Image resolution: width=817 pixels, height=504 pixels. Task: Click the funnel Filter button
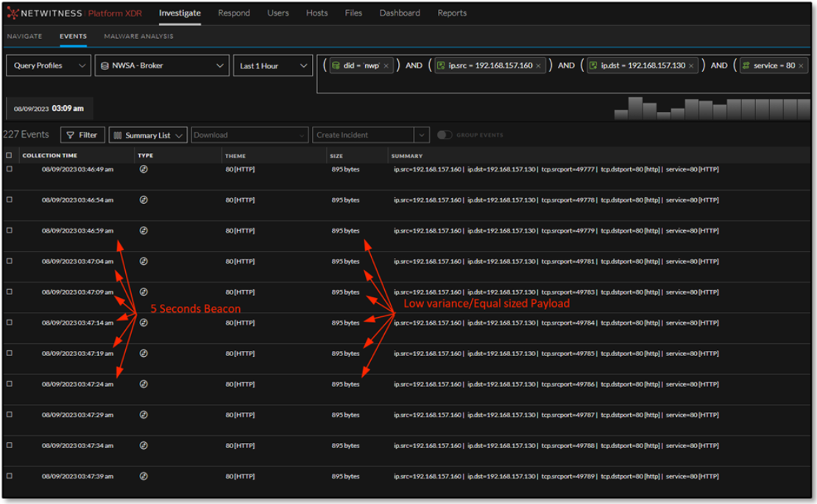click(x=82, y=135)
